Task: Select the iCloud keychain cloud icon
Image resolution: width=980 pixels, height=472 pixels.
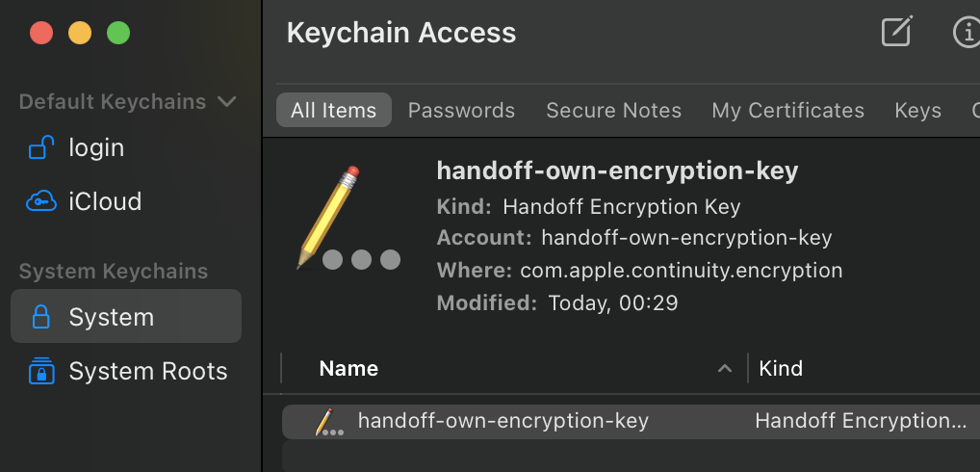Action: coord(41,202)
